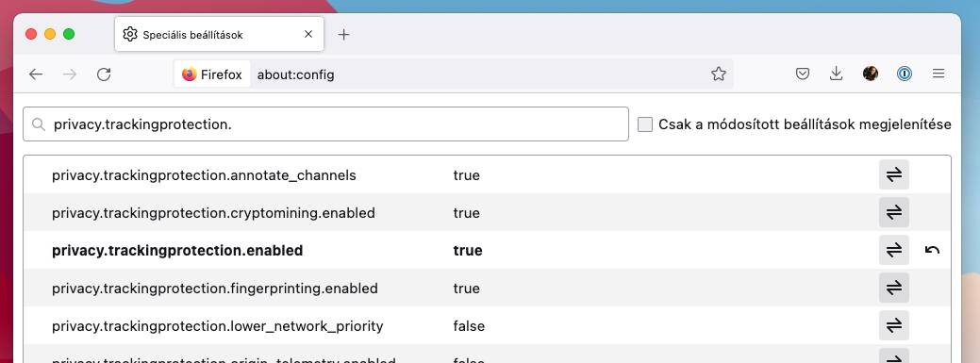Open Pocket save icon in toolbar

coord(803,74)
